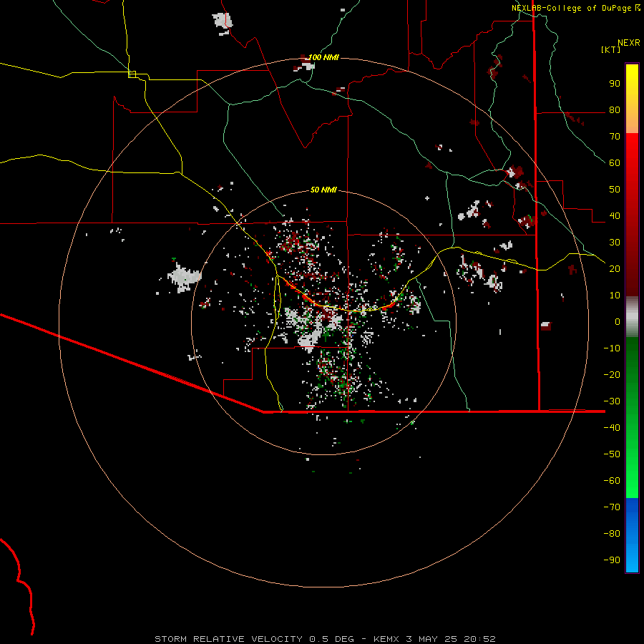
Task: Click the 90 value on the velocity scale
Action: (x=615, y=84)
